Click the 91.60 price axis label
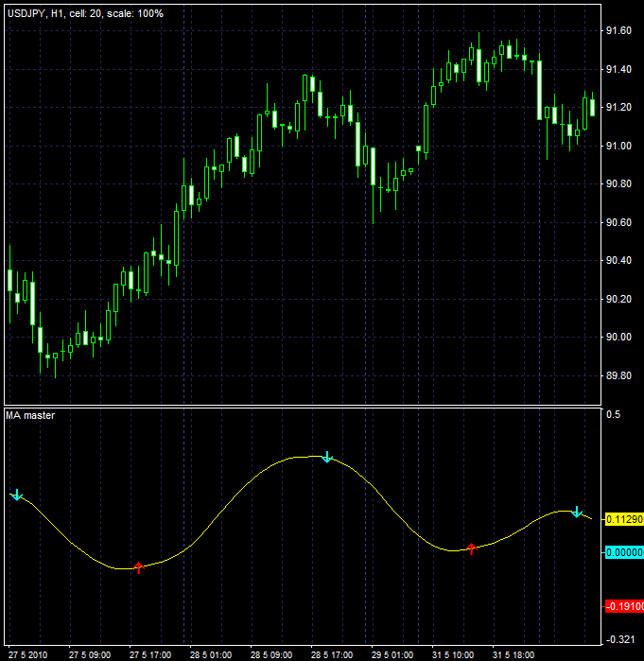The height and width of the screenshot is (661, 644). 618,31
